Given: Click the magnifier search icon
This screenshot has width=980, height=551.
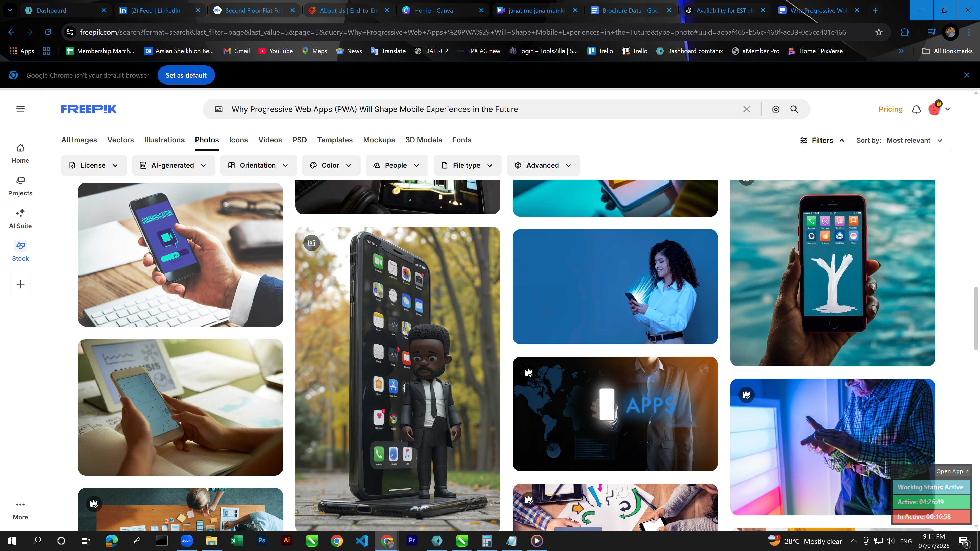Looking at the screenshot, I should pos(794,109).
